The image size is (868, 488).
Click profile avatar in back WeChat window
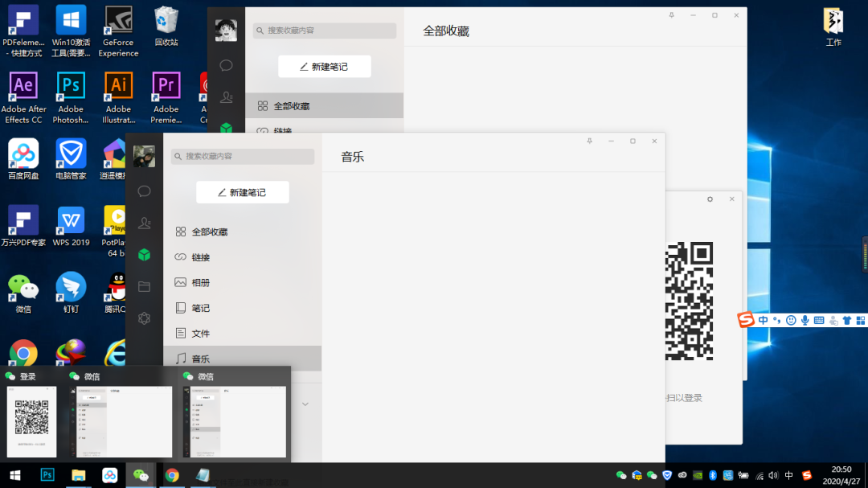click(x=226, y=31)
